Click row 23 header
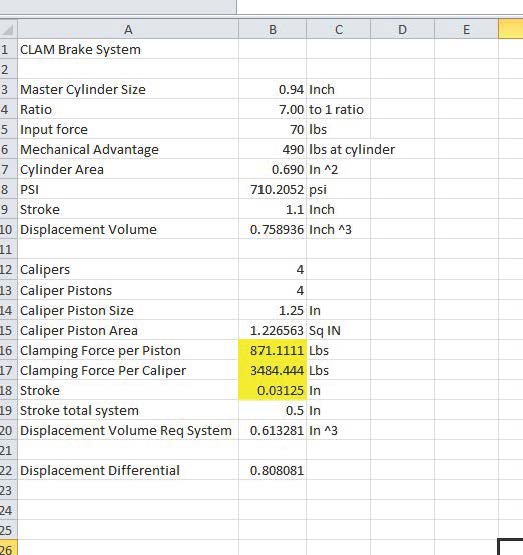Image resolution: width=523 pixels, height=555 pixels. [8, 490]
